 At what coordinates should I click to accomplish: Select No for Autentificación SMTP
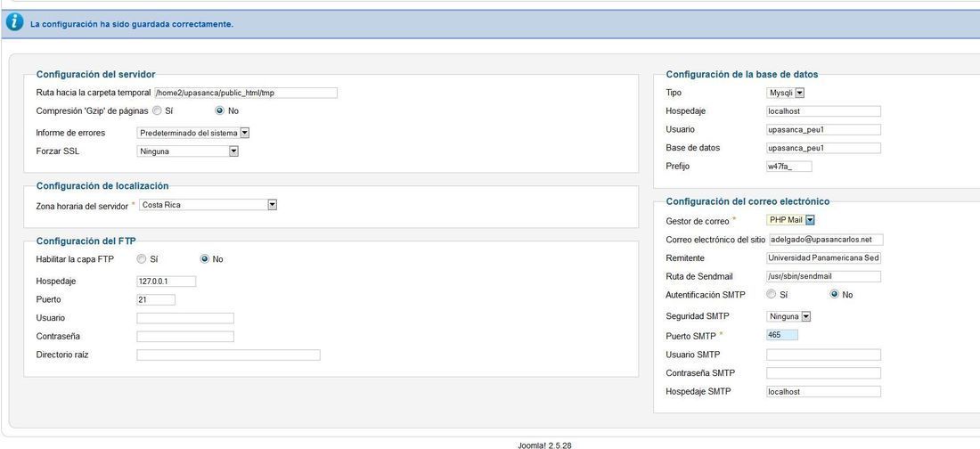pos(835,294)
